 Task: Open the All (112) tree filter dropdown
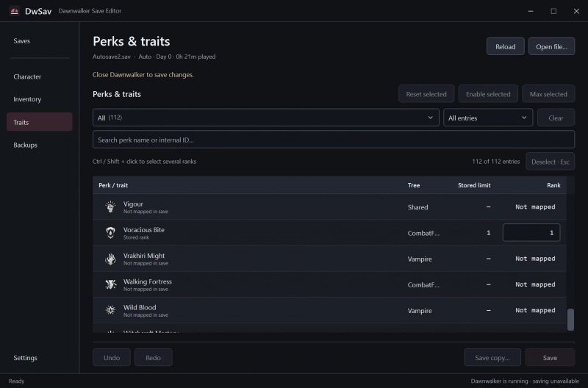point(265,118)
